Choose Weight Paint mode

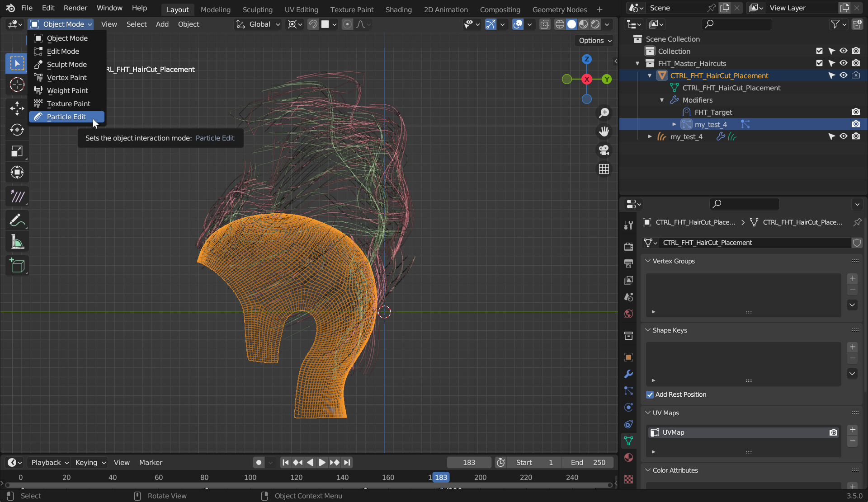(66, 91)
